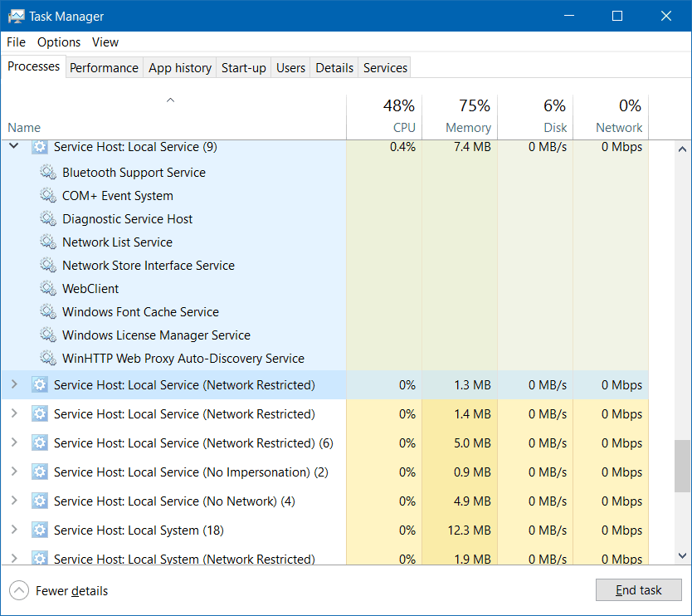Click the gear icon next to WebClient
Viewport: 692px width, 616px height.
(x=47, y=289)
